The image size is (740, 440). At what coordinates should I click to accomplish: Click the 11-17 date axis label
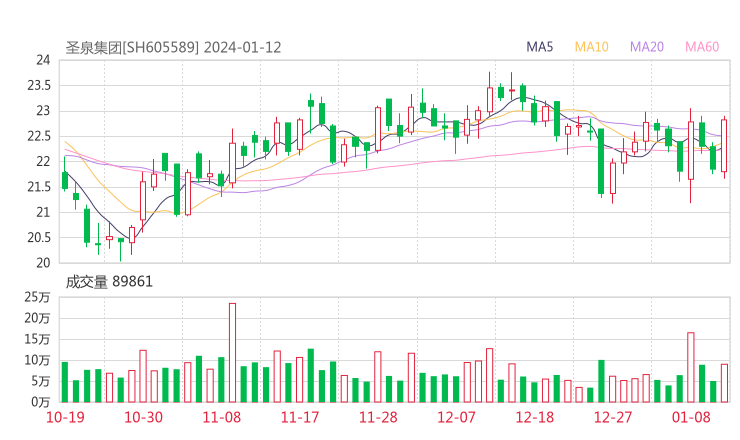point(300,417)
